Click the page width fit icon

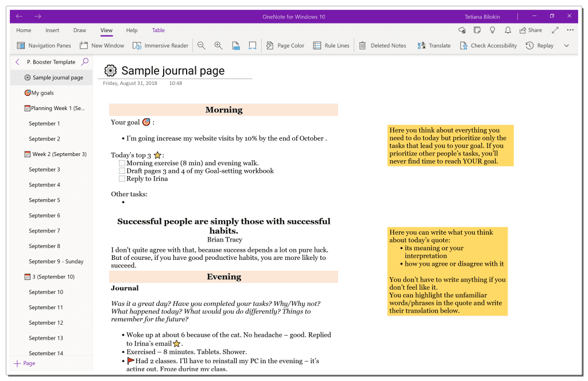pyautogui.click(x=253, y=45)
